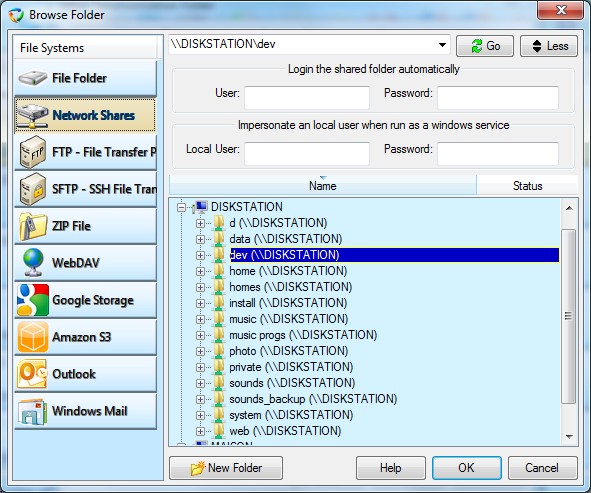Create a New Folder
This screenshot has height=493, width=591.
(x=226, y=468)
